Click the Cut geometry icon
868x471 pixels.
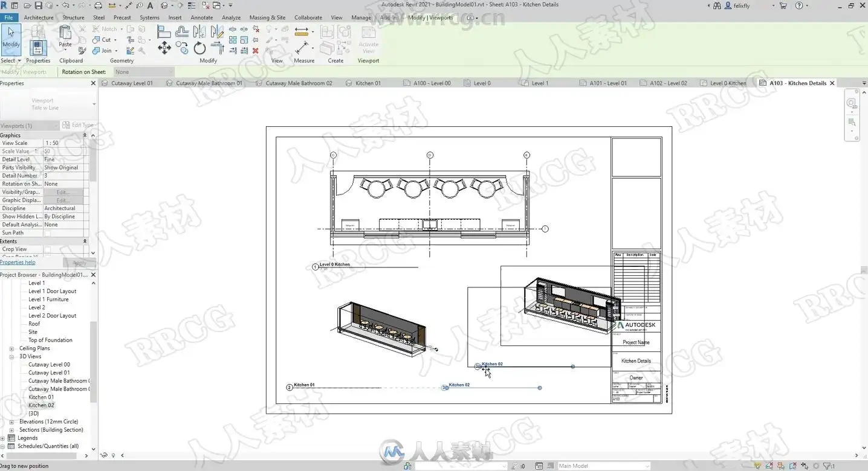coord(96,40)
